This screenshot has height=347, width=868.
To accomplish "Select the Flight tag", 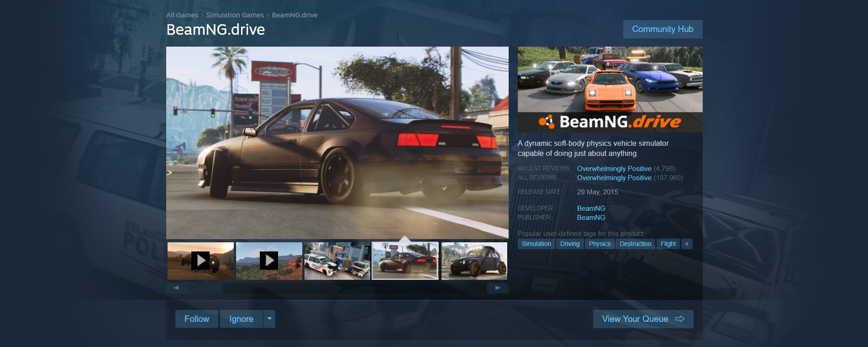I will coord(668,244).
